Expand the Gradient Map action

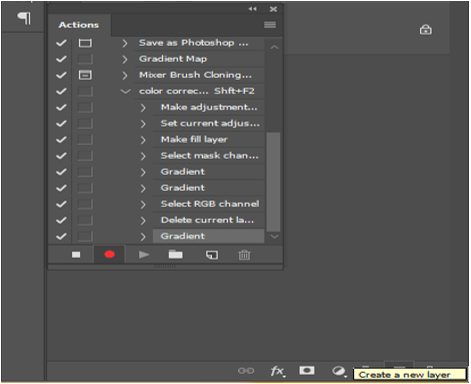(125, 59)
